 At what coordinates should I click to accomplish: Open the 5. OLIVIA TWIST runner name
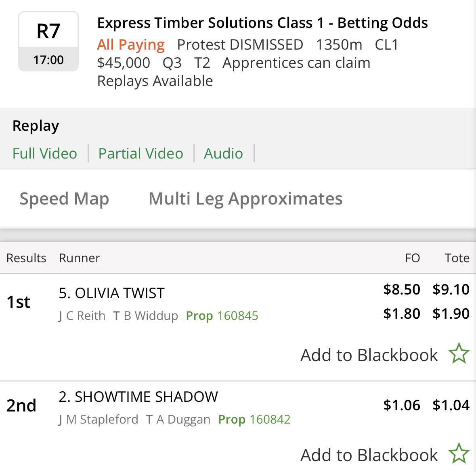pyautogui.click(x=112, y=293)
